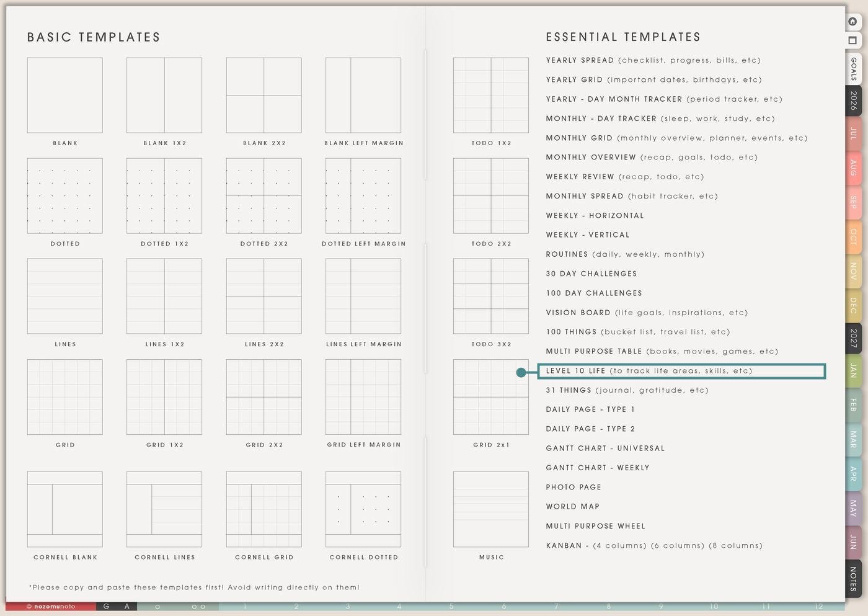Viewport: 868px width, 616px height.
Task: Go to the NOTES side tab
Action: click(x=854, y=578)
